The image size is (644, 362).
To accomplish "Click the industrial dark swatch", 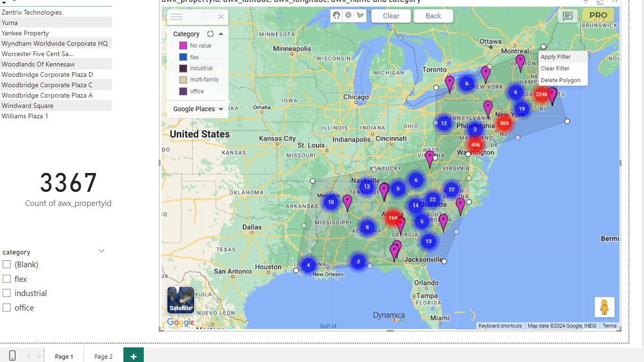I will pyautogui.click(x=183, y=68).
